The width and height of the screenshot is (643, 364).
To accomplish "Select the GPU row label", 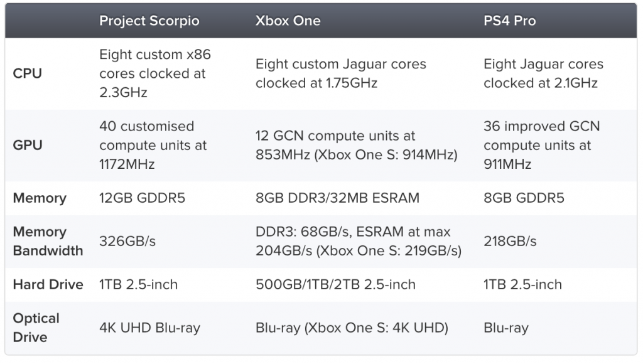I will pos(28,145).
